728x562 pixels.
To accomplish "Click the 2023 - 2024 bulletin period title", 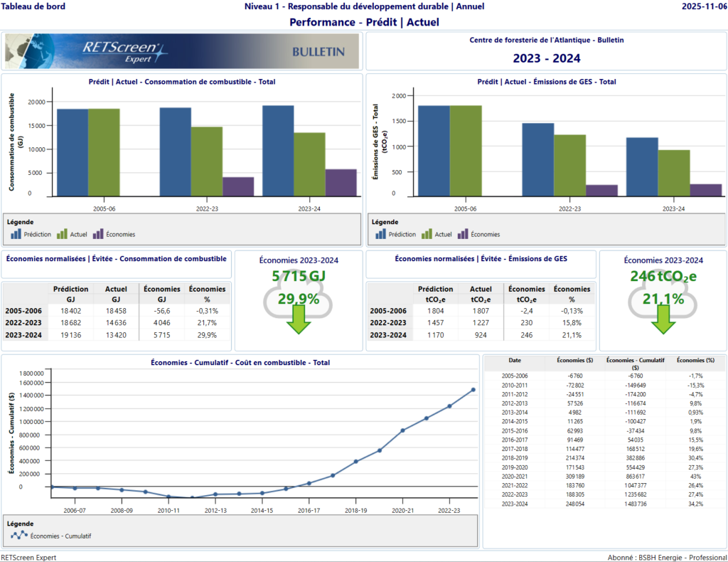I will 547,58.
